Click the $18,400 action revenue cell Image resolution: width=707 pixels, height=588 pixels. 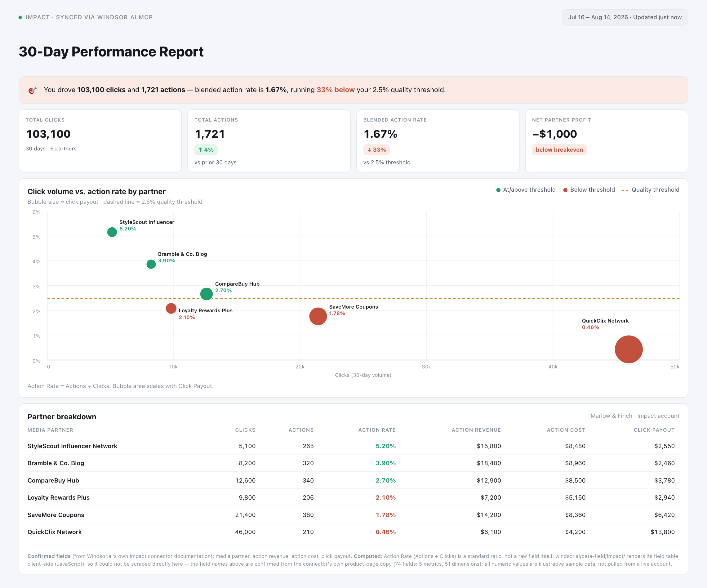pyautogui.click(x=488, y=463)
